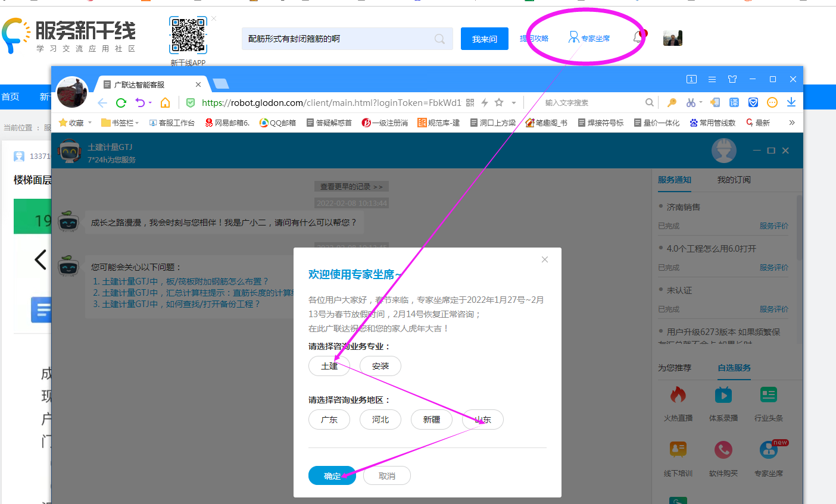Click QR code icon in address bar
The width and height of the screenshot is (836, 504).
[x=470, y=102]
